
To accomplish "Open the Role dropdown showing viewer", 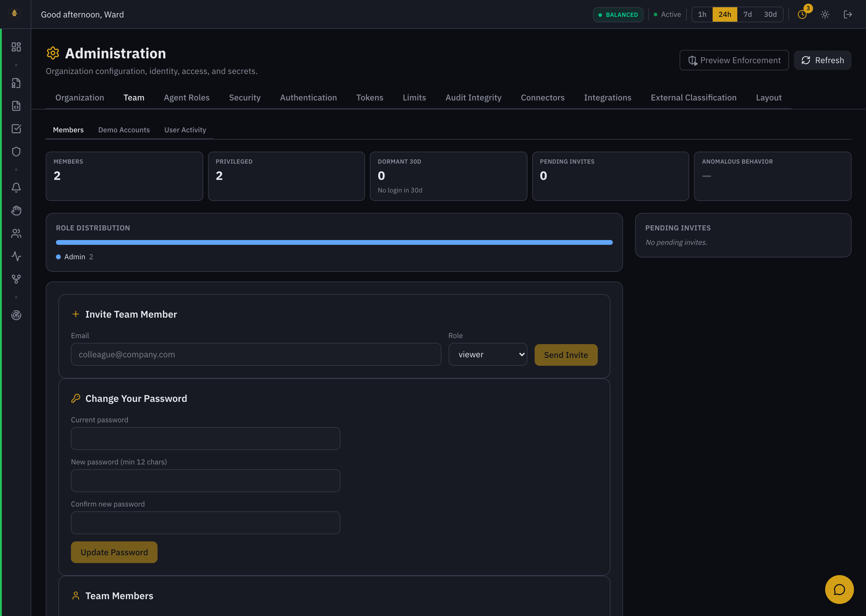I will [488, 354].
